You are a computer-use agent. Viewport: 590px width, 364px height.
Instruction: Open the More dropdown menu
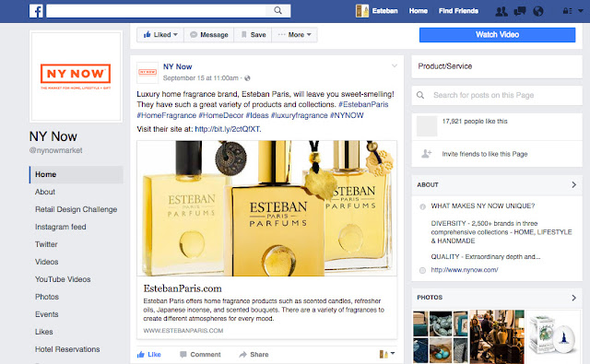(294, 35)
